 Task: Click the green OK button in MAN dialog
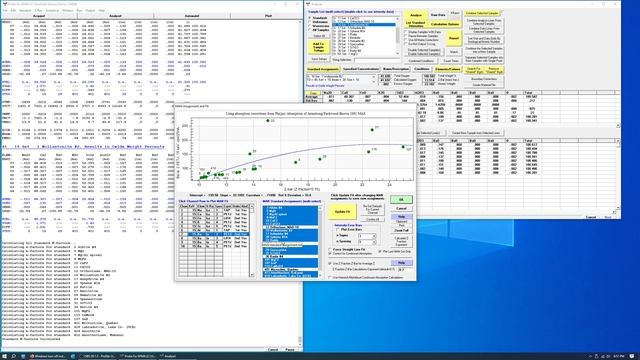[401, 200]
